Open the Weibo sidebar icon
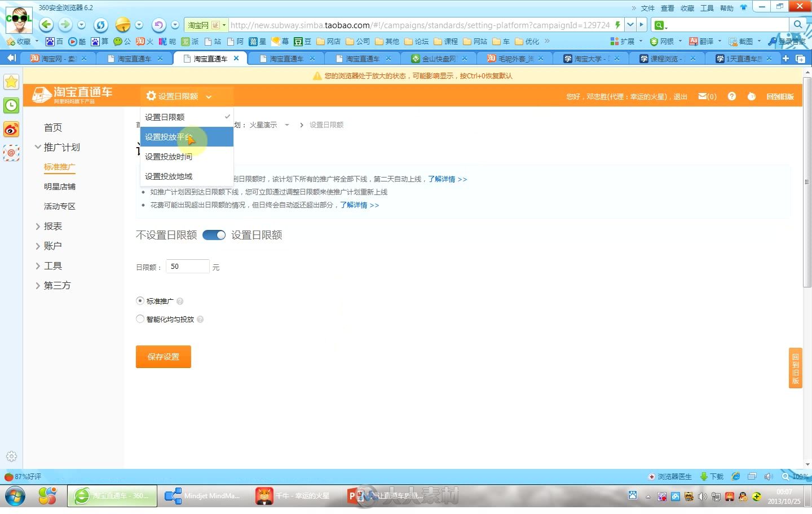Screen dimensions: 812x514 [11, 129]
